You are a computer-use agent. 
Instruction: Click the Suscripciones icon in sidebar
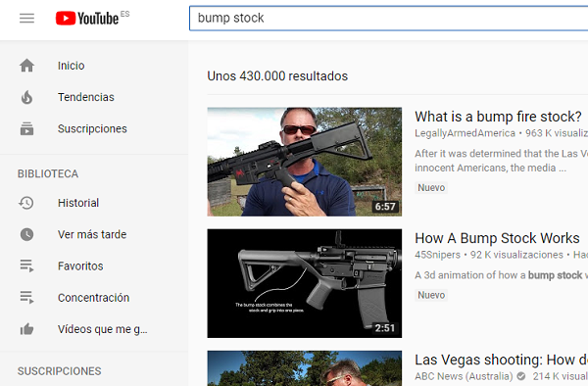point(26,128)
